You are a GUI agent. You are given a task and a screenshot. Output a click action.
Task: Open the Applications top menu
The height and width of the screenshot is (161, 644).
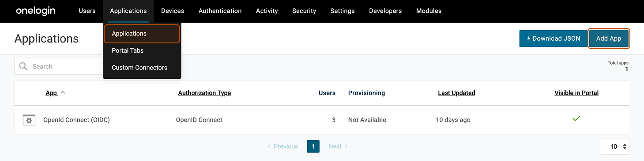[x=128, y=11]
